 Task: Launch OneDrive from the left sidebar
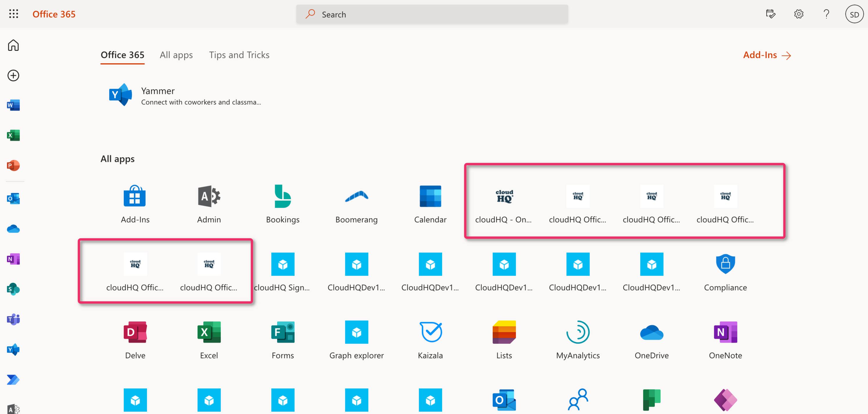[x=13, y=229]
